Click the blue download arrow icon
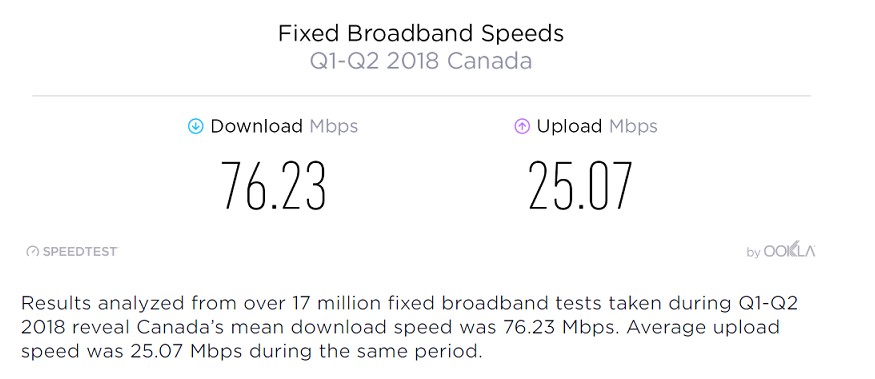875x379 pixels. tap(195, 127)
